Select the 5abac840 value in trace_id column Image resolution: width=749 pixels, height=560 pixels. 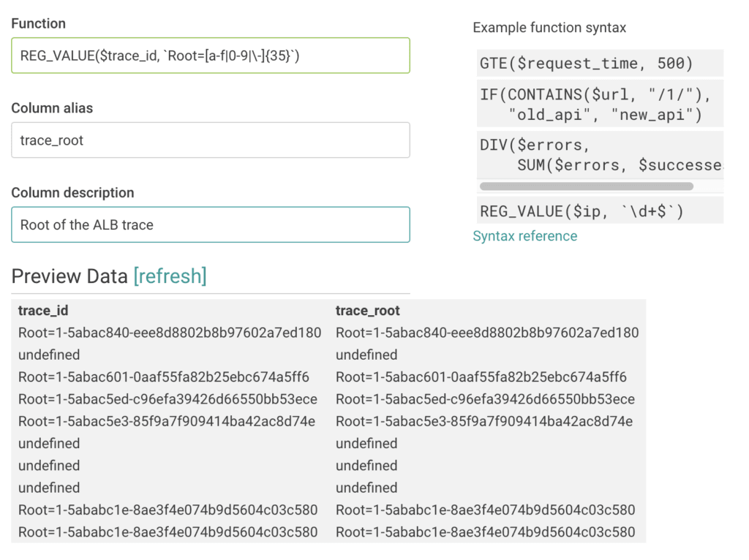pyautogui.click(x=170, y=333)
